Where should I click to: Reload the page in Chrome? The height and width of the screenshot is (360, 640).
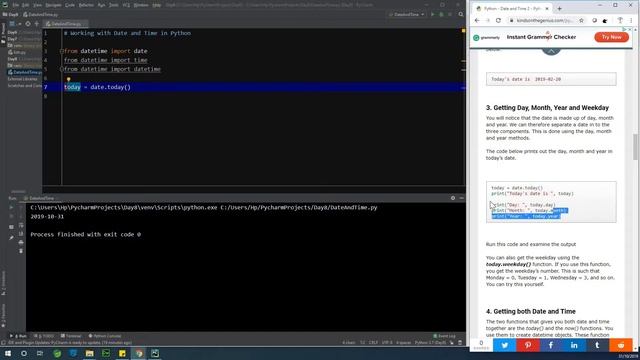click(x=498, y=20)
